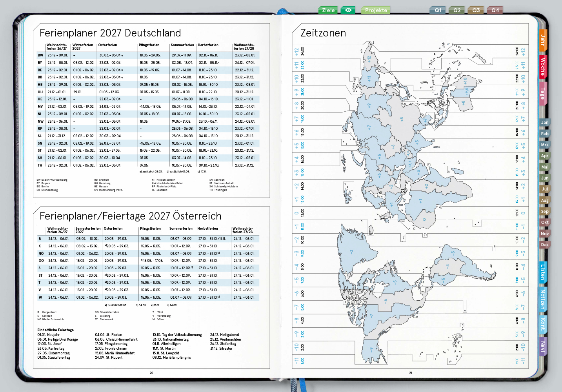Viewport: 562px width, 392px height.
Task: Click page number 21 at bottom
Action: [411, 373]
